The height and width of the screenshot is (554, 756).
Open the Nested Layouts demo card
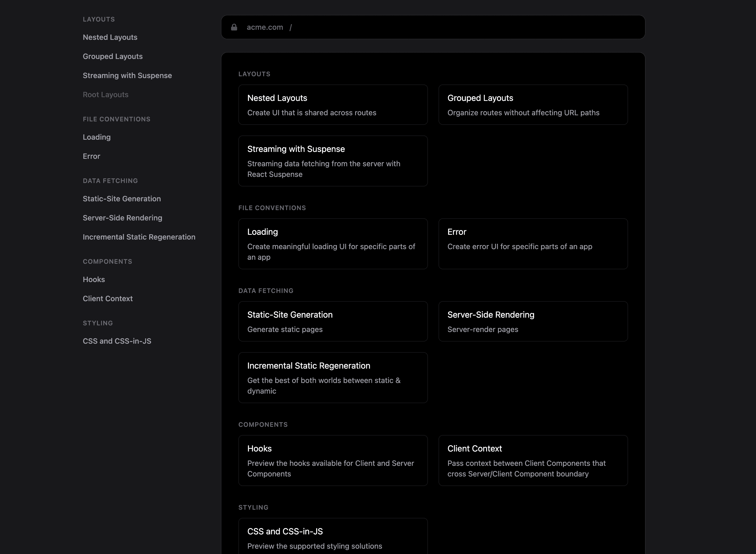pos(333,105)
